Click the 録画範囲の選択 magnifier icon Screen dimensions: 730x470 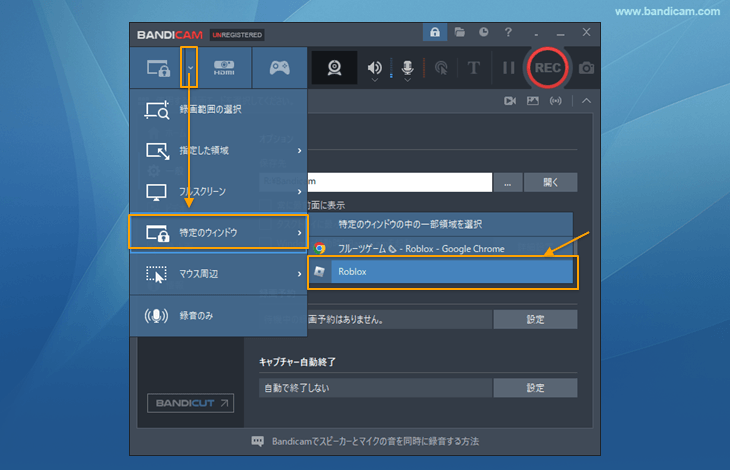[156, 110]
